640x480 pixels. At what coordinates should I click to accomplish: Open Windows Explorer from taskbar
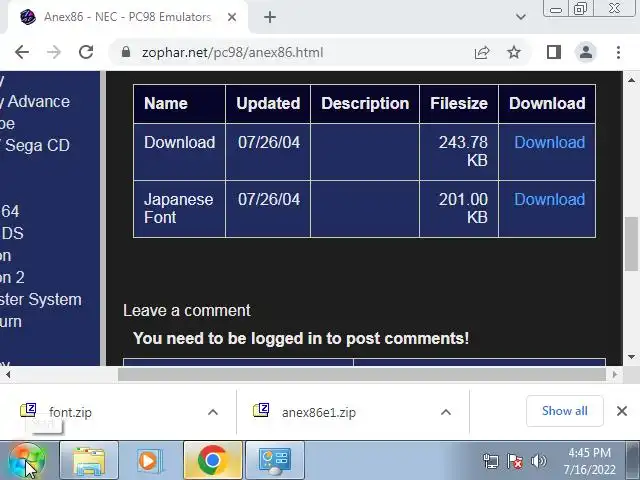click(x=89, y=460)
